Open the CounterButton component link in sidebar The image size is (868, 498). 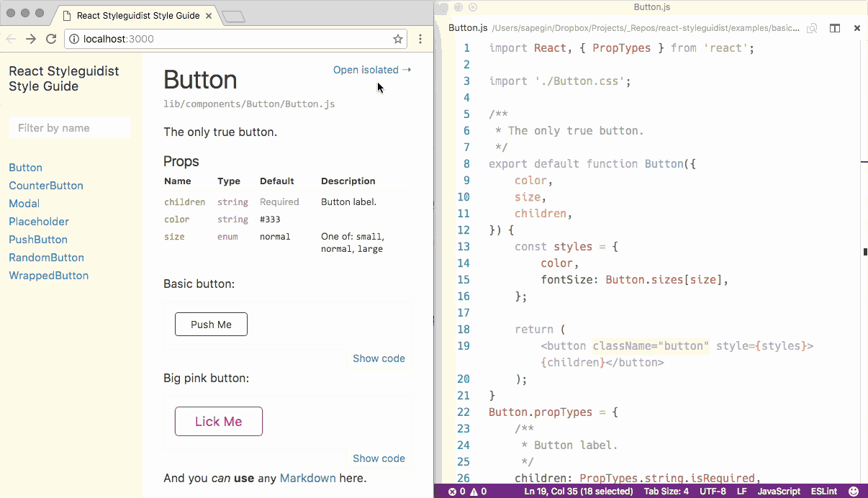click(46, 186)
